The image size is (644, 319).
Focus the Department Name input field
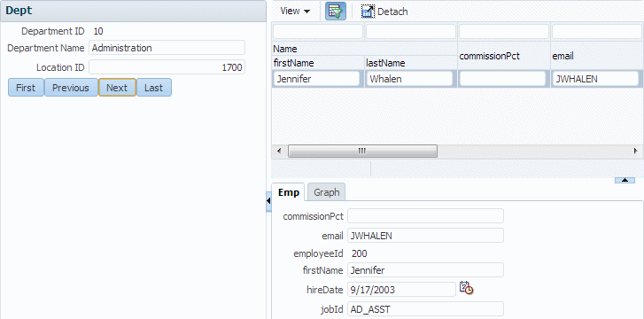[x=167, y=48]
